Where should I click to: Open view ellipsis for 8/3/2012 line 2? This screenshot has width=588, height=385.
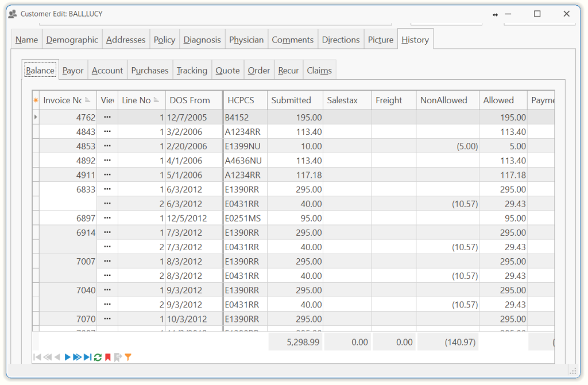(107, 275)
